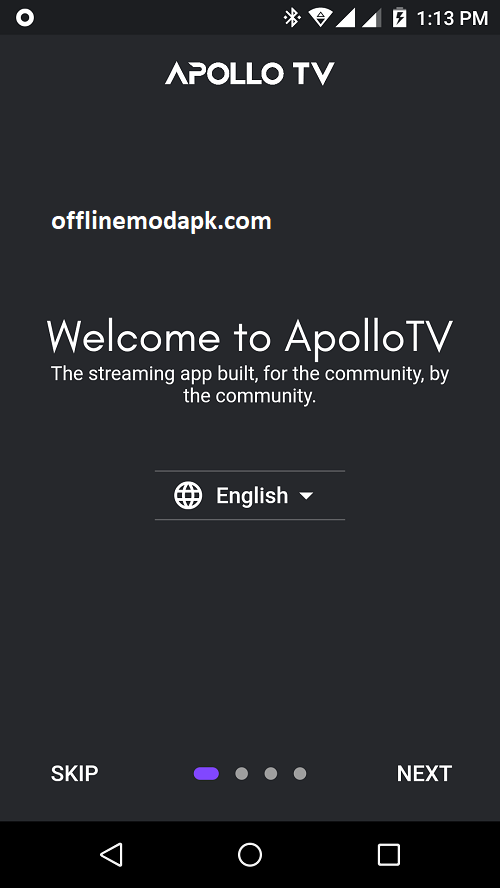Tap the Android home circle
The width and height of the screenshot is (500, 888).
tap(250, 855)
